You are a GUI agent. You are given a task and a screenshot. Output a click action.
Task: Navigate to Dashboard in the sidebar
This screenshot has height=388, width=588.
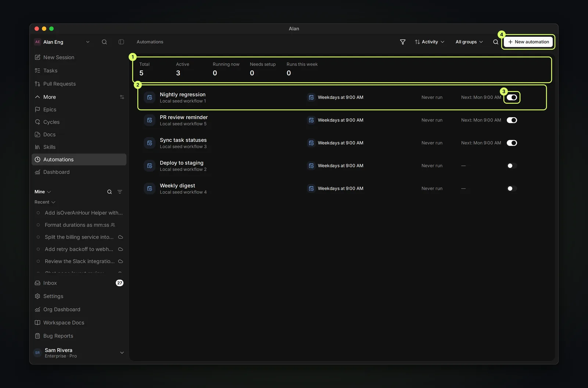79,172
